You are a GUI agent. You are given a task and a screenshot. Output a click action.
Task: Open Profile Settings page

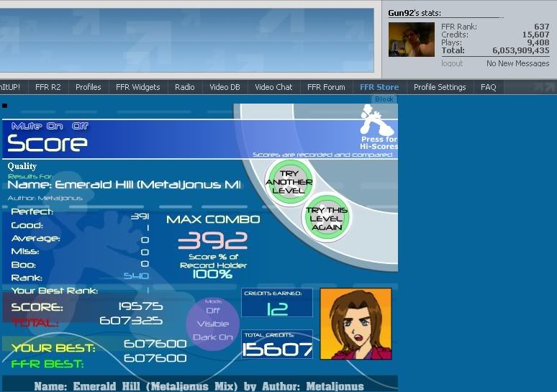(440, 87)
